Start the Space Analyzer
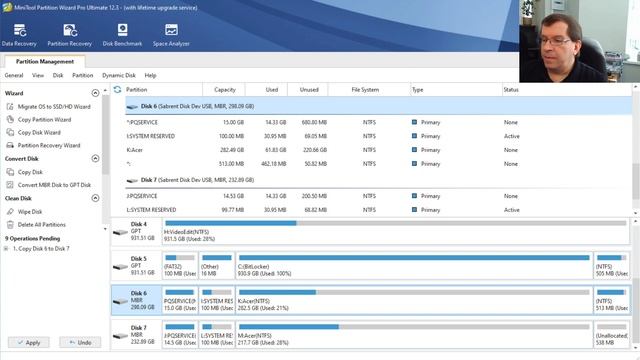 171,35
